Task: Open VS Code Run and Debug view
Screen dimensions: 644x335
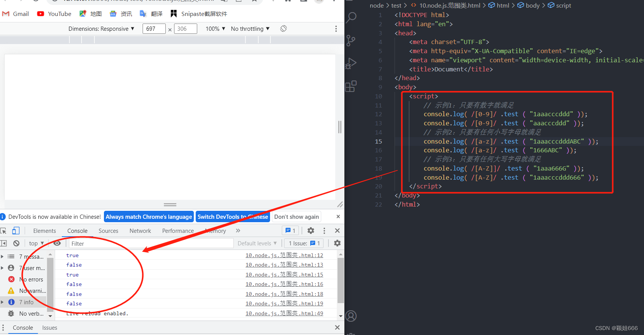Action: point(351,63)
